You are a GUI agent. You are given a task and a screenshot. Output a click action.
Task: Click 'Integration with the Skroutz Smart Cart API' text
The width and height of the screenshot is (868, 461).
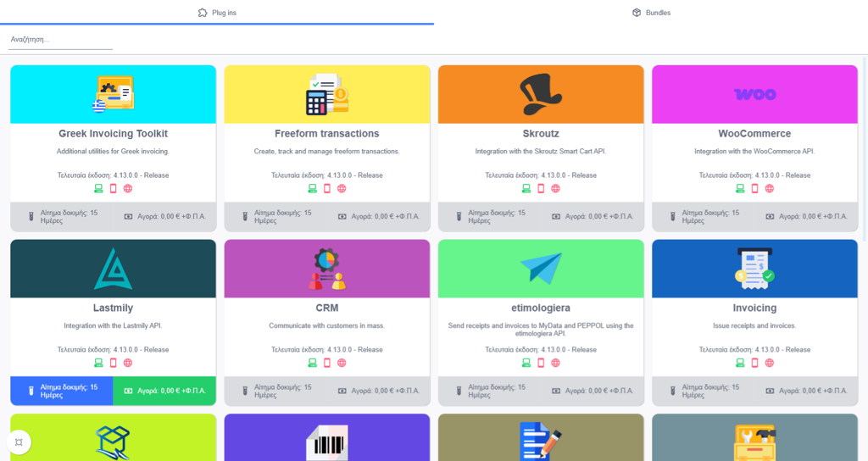(x=541, y=151)
